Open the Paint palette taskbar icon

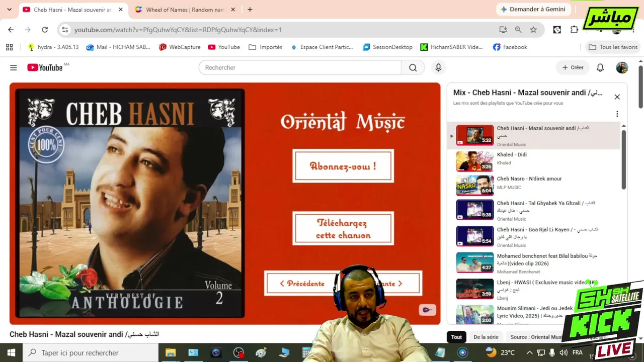261,352
